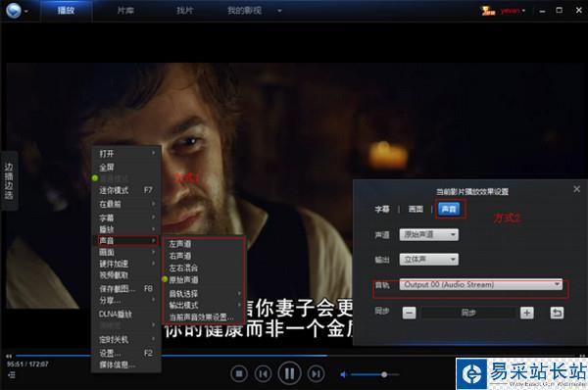The image size is (588, 390).
Task: Minimize the player window
Action: (x=542, y=11)
